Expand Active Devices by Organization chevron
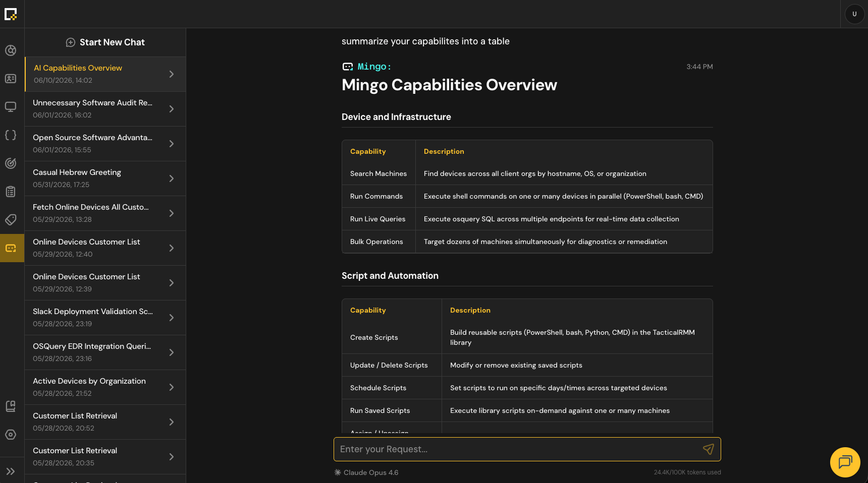Viewport: 868px width, 483px height. point(172,387)
